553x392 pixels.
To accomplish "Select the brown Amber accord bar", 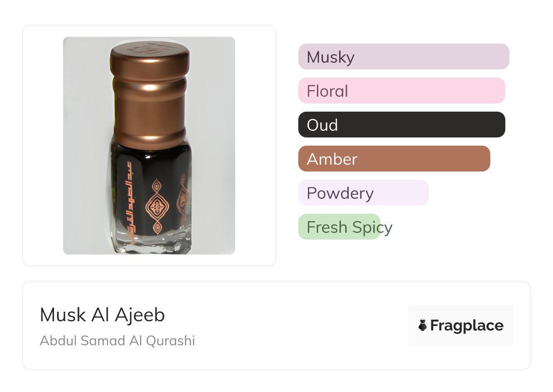I will [x=394, y=159].
